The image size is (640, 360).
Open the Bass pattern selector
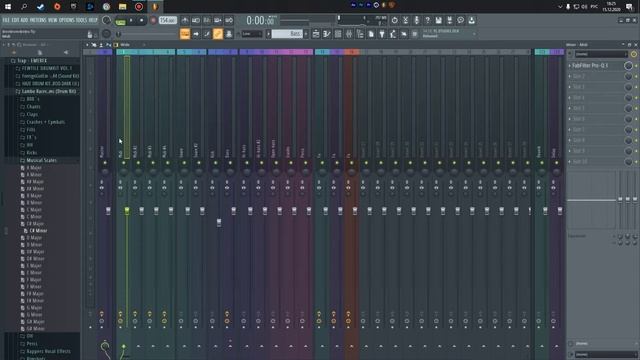(x=287, y=34)
